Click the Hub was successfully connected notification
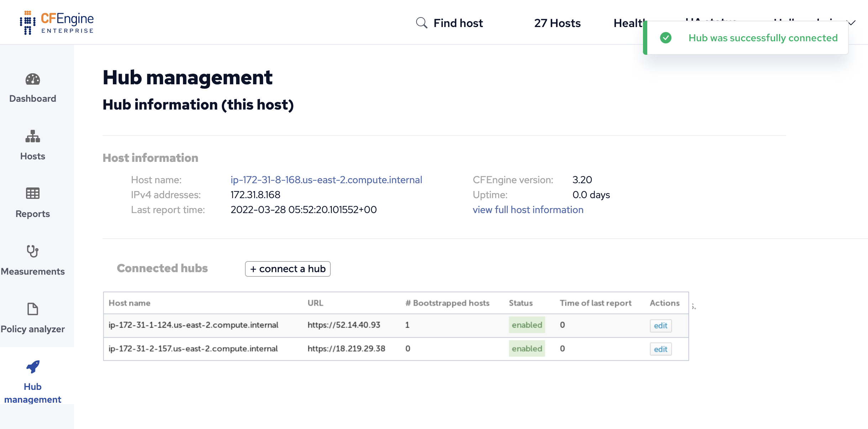 click(763, 38)
